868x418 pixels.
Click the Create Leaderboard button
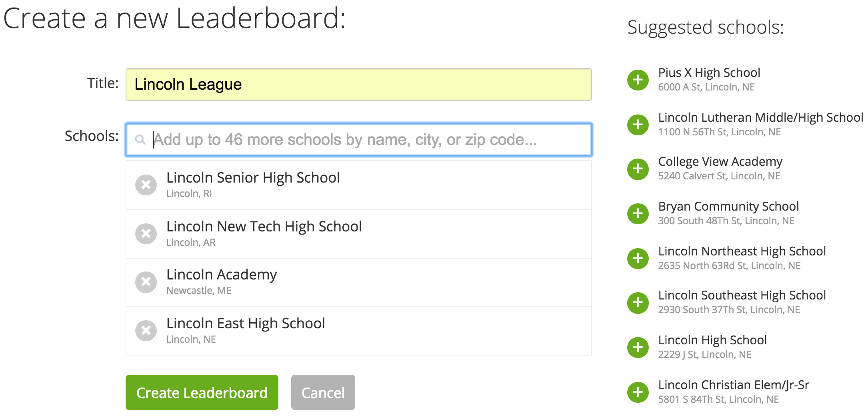point(202,392)
